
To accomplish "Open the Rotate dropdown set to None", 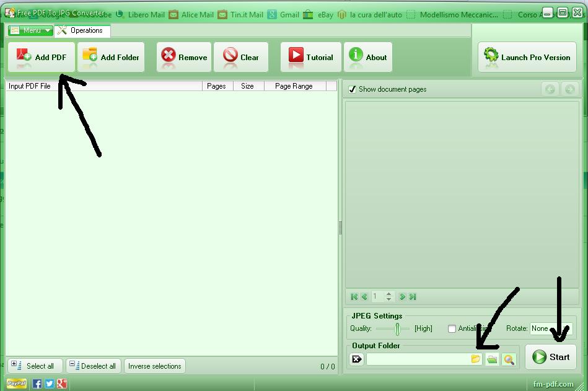I will [x=551, y=328].
